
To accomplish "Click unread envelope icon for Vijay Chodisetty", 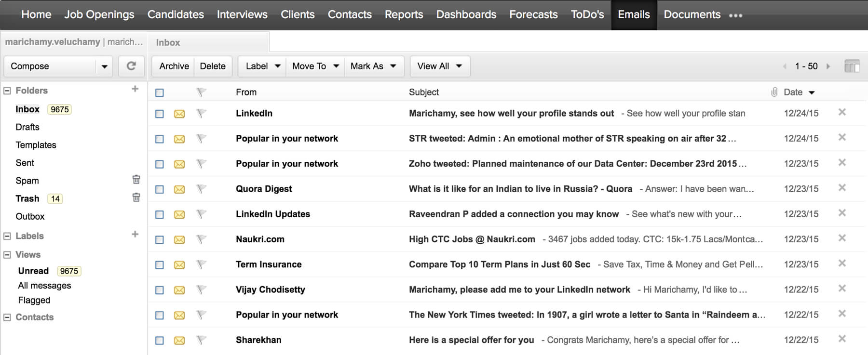I will click(179, 290).
